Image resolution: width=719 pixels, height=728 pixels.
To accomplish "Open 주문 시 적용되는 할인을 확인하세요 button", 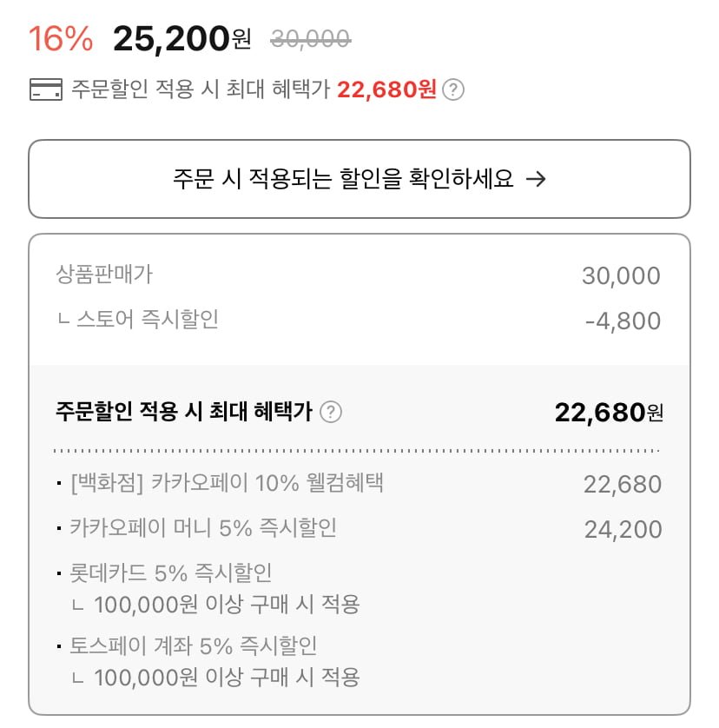I will click(x=359, y=179).
